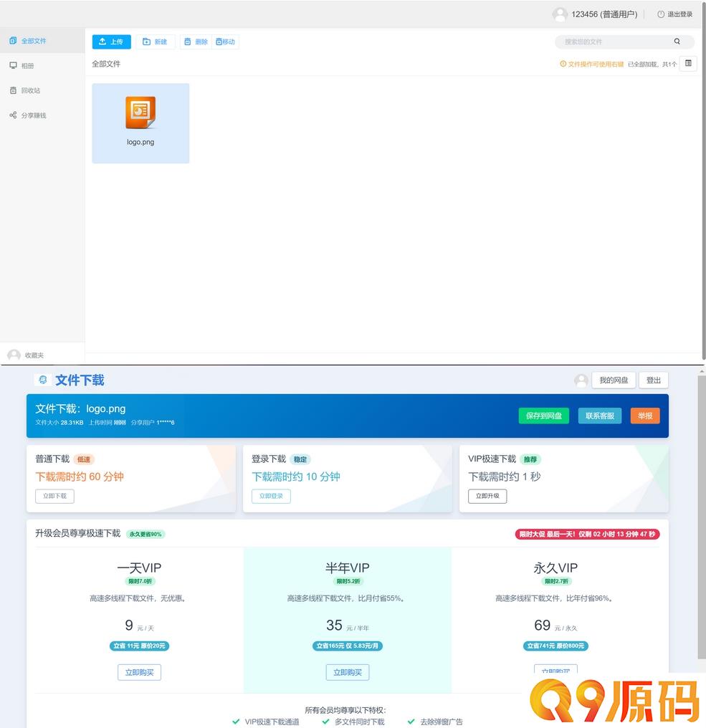Click 立即购买 for 半年VIP
This screenshot has width=706, height=728.
[x=348, y=672]
